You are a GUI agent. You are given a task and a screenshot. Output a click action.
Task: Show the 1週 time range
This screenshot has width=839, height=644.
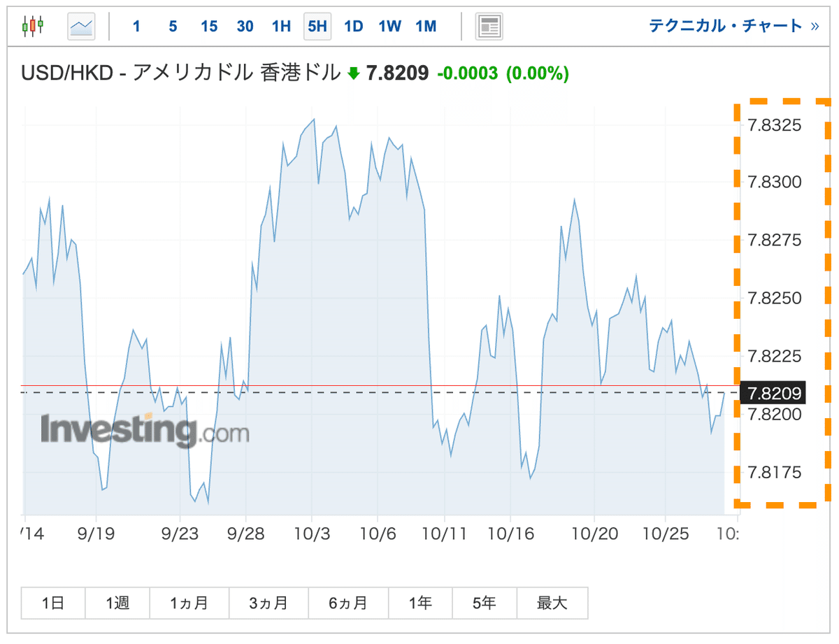[117, 603]
